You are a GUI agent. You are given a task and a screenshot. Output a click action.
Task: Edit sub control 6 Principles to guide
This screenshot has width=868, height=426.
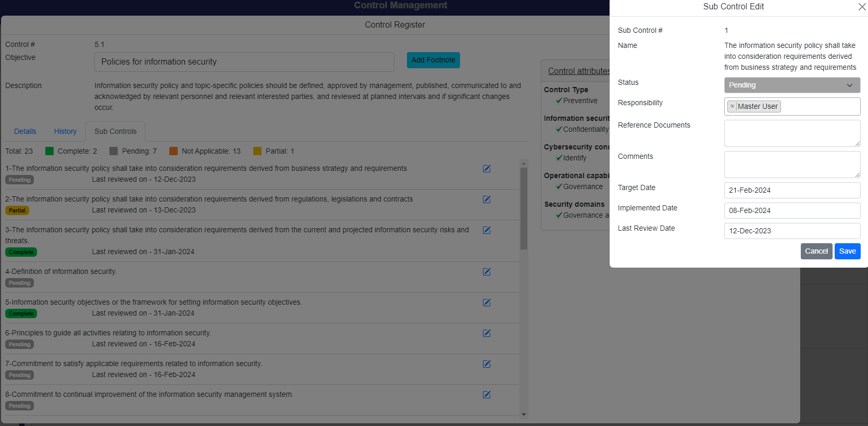tap(487, 333)
